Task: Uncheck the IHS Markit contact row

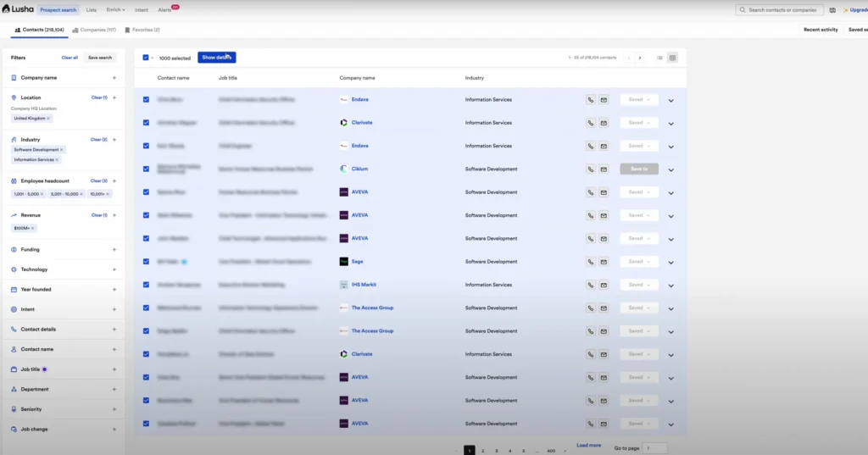Action: [146, 285]
